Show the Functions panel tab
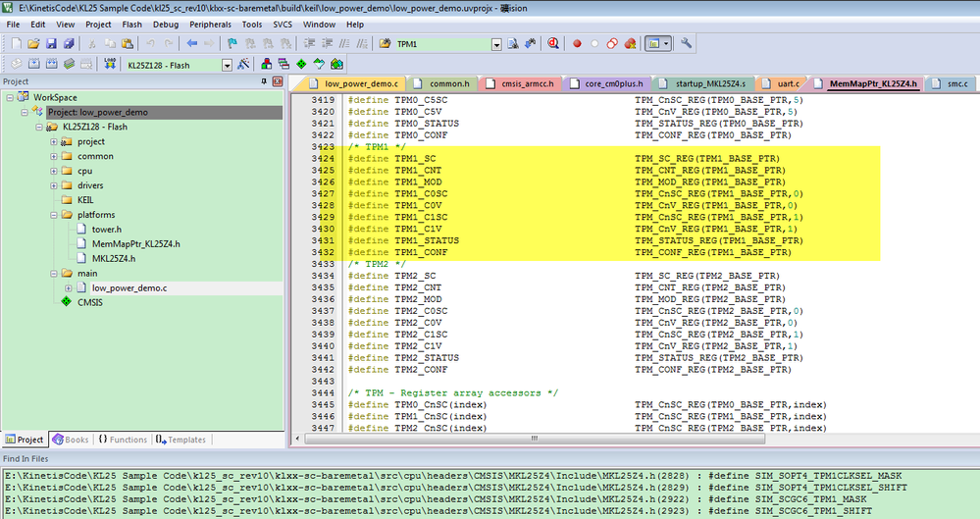980x519 pixels. (x=123, y=440)
